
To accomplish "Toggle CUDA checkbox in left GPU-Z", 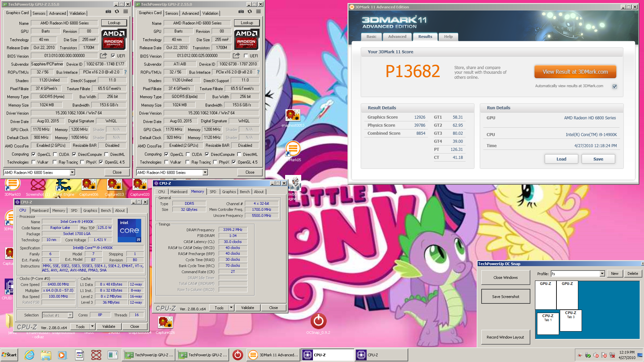I will pyautogui.click(x=55, y=155).
